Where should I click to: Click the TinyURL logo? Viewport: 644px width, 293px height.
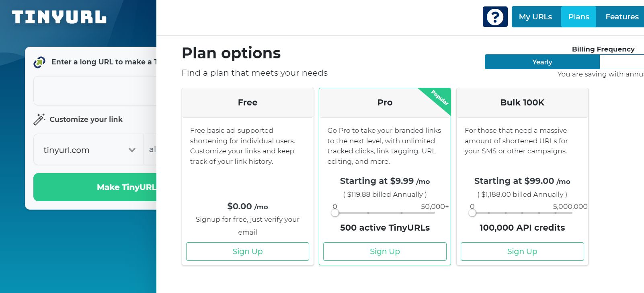coord(59,17)
